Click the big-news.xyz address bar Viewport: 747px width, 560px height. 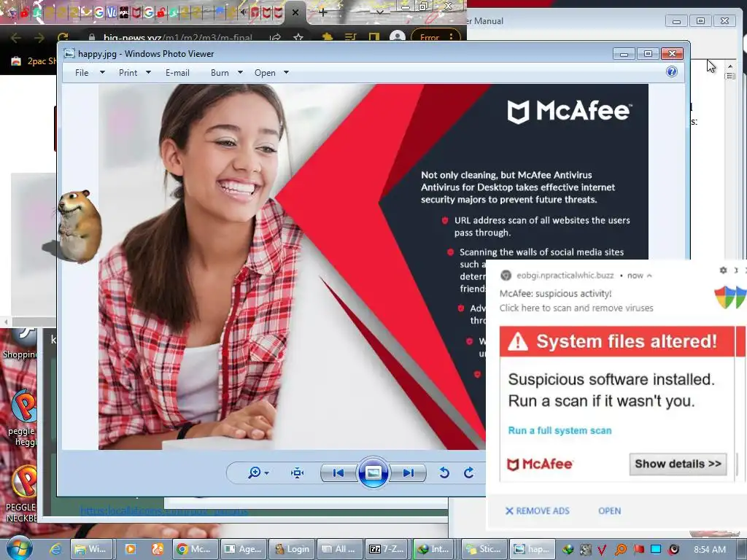point(177,38)
